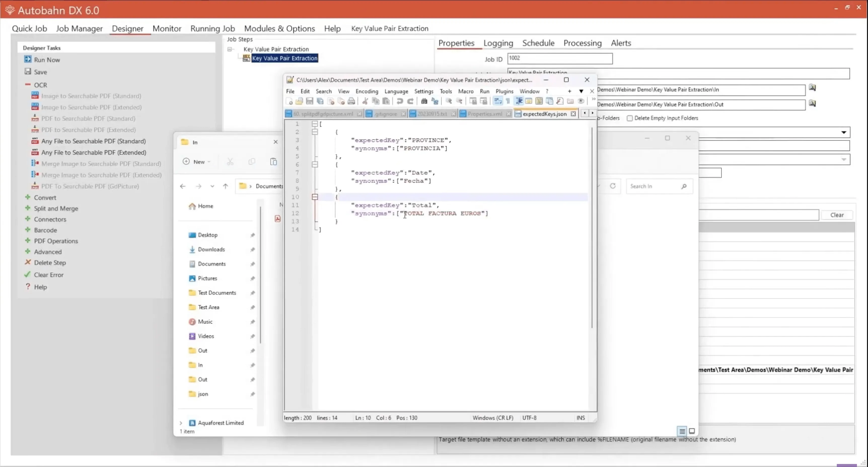The width and height of the screenshot is (868, 467).
Task: Click the Delete Step X icon
Action: click(28, 262)
